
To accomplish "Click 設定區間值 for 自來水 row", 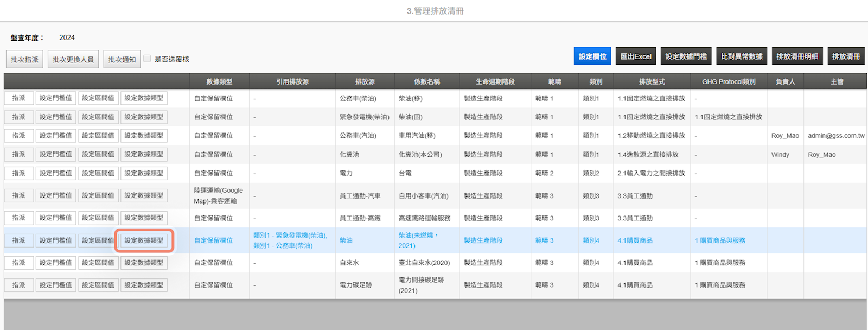I will (x=98, y=263).
